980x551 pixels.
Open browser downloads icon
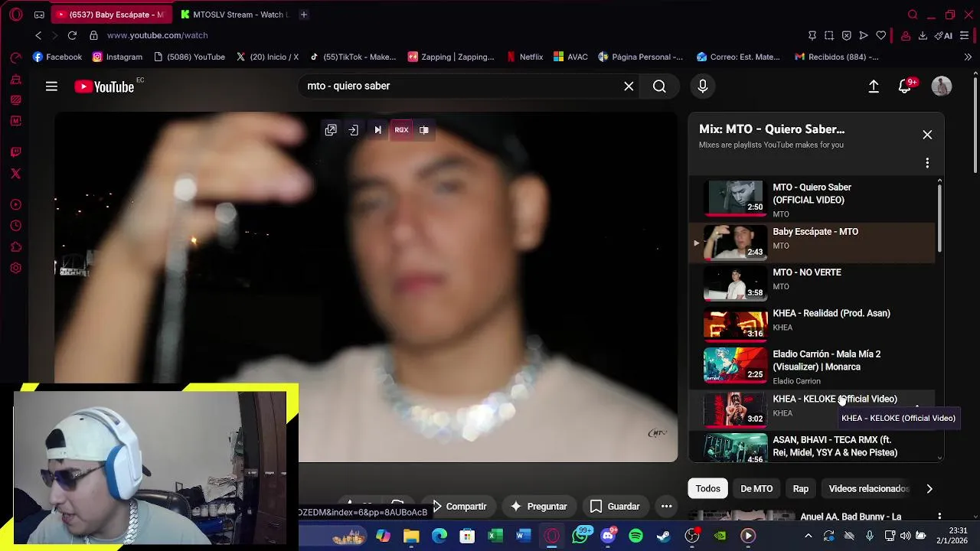(923, 35)
